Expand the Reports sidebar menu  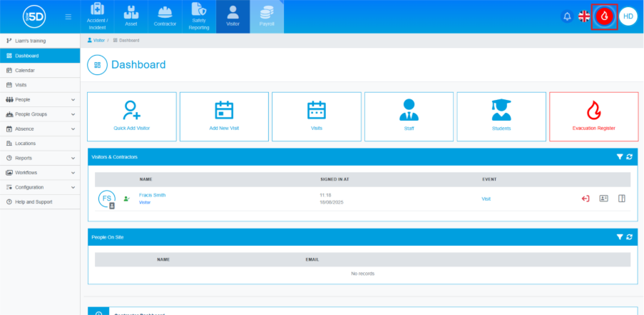[40, 158]
